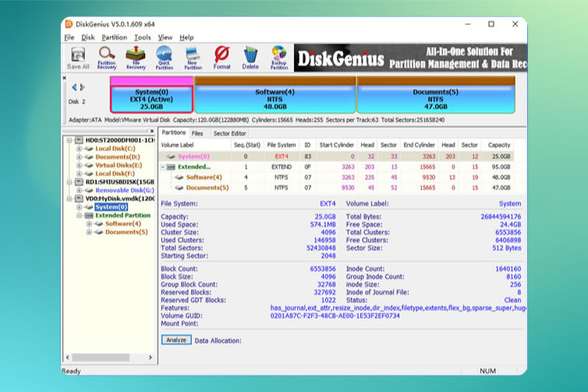This screenshot has height=392, width=588.
Task: Close the left tree pane with X
Action: coord(152,131)
